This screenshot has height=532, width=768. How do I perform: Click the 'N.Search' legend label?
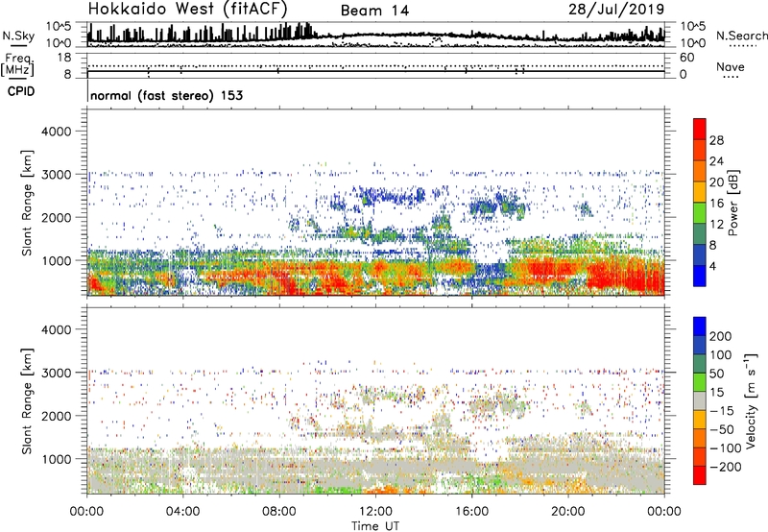741,36
